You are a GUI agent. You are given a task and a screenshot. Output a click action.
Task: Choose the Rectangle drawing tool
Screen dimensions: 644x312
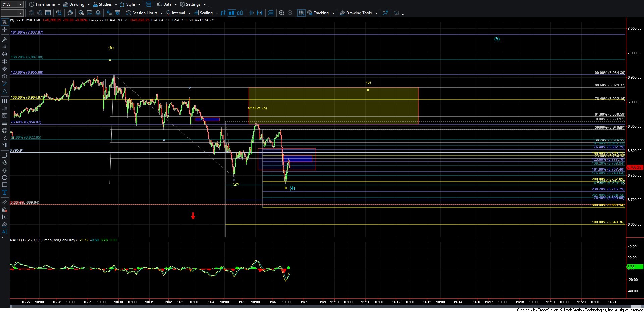coord(5,185)
